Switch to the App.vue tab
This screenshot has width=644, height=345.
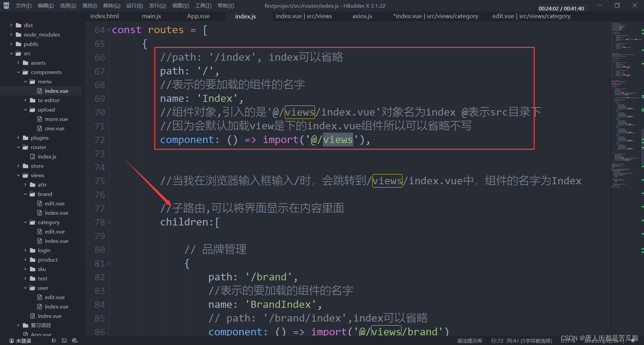pyautogui.click(x=198, y=16)
